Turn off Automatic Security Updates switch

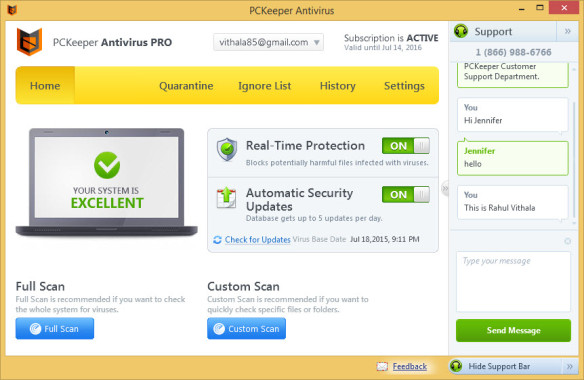pyautogui.click(x=406, y=194)
